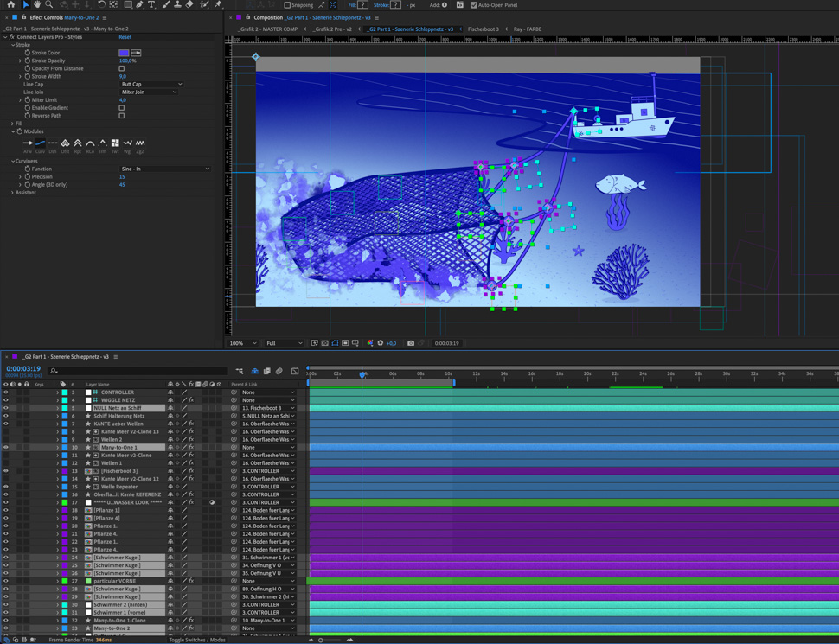Hide the CONTROLLER layer via eye icon

click(x=5, y=392)
